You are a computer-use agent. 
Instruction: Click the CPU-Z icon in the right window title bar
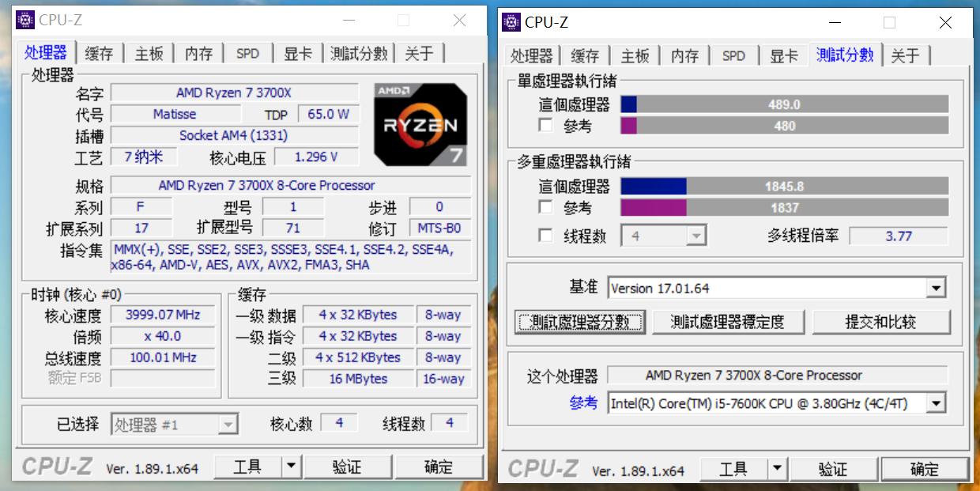tap(511, 23)
